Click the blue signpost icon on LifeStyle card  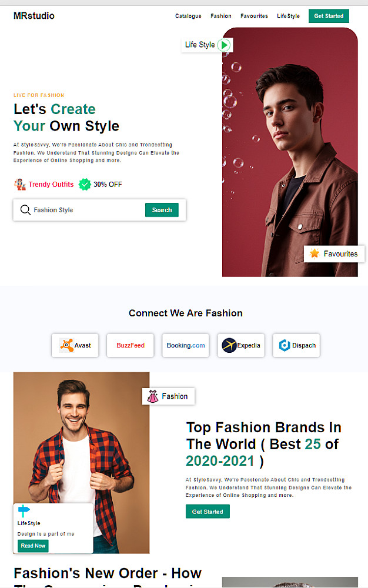click(x=24, y=511)
